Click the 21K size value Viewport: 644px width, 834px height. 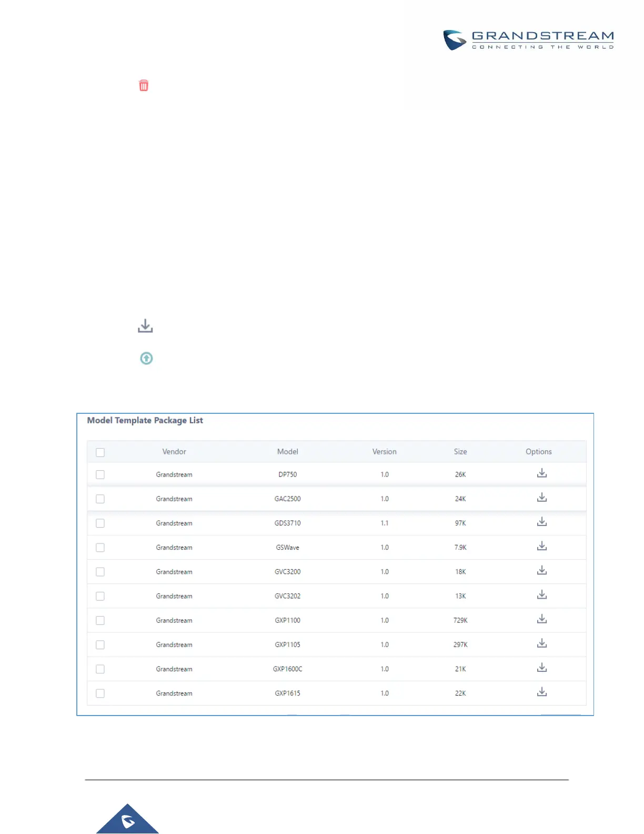[x=460, y=669]
